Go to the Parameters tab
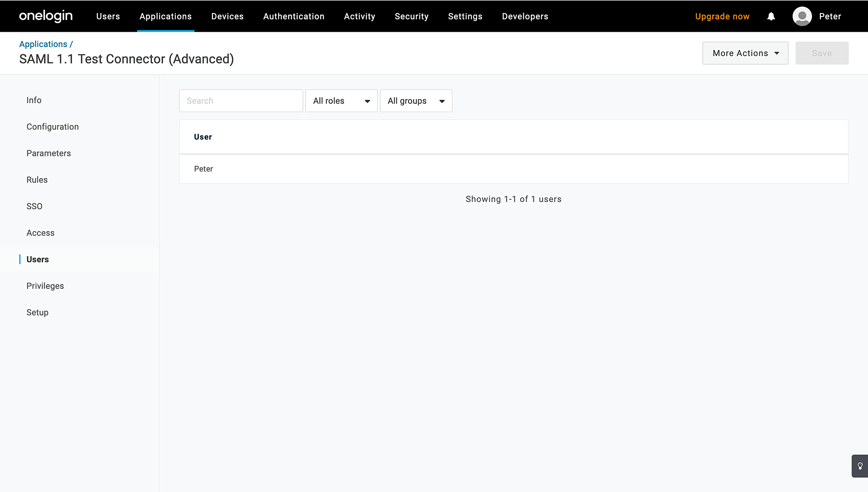Image resolution: width=868 pixels, height=492 pixels. click(x=49, y=153)
